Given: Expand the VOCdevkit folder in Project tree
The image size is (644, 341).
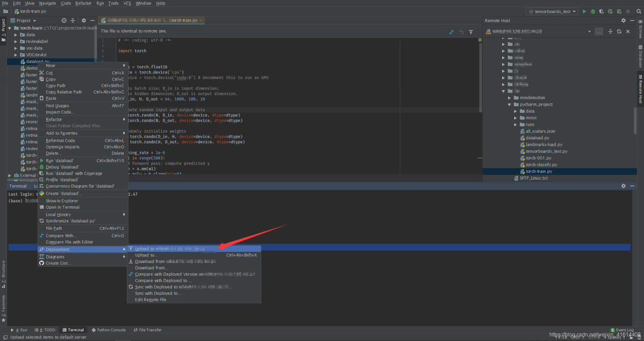Looking at the screenshot, I should [16, 55].
